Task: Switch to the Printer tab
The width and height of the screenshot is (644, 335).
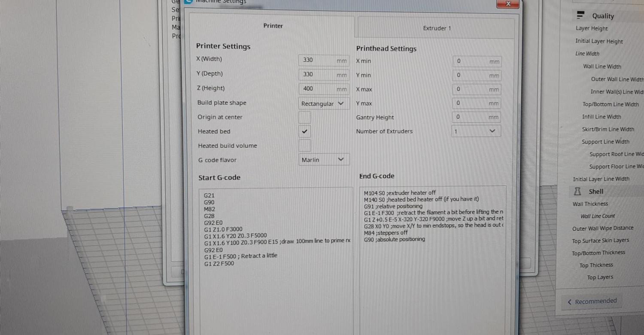Action: tap(273, 26)
